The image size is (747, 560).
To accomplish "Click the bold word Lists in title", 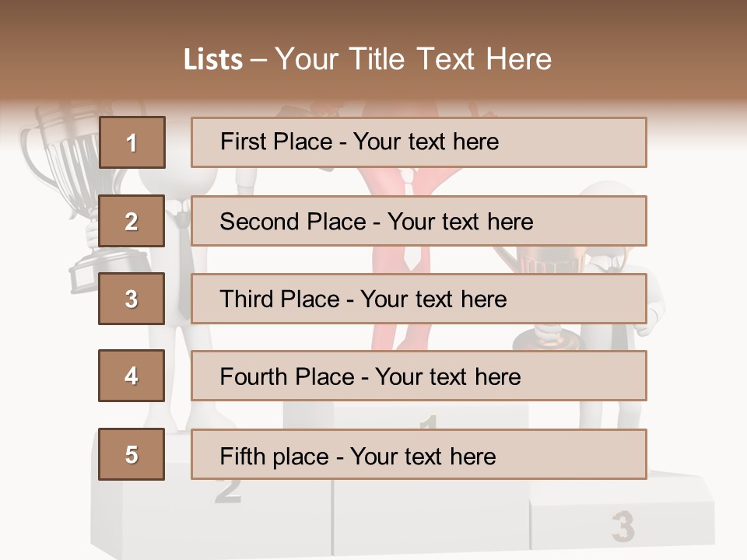I will [213, 60].
